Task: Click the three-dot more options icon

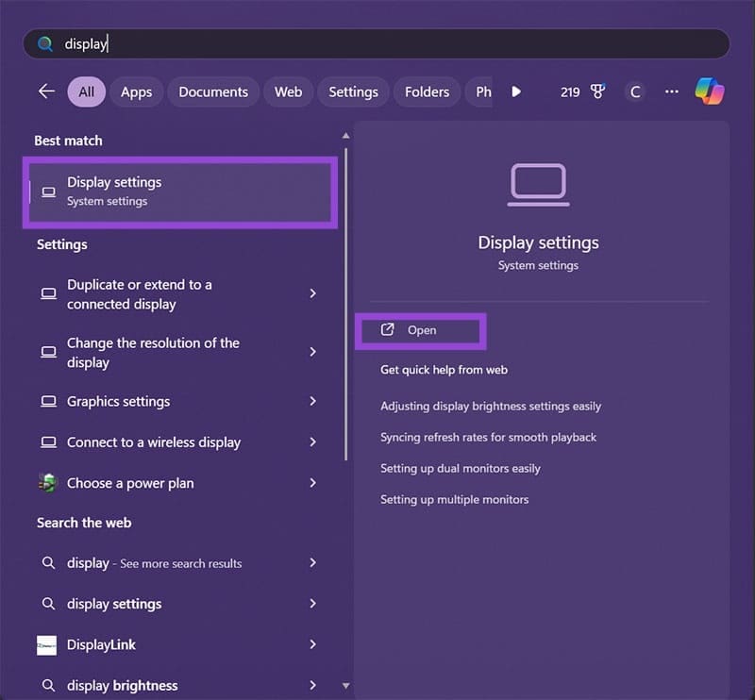Action: point(672,92)
